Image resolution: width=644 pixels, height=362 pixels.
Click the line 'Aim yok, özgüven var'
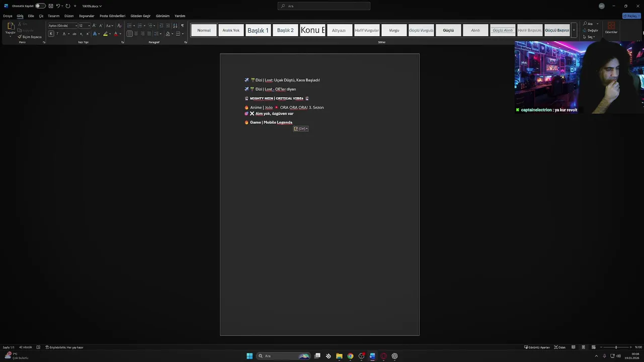(x=274, y=114)
